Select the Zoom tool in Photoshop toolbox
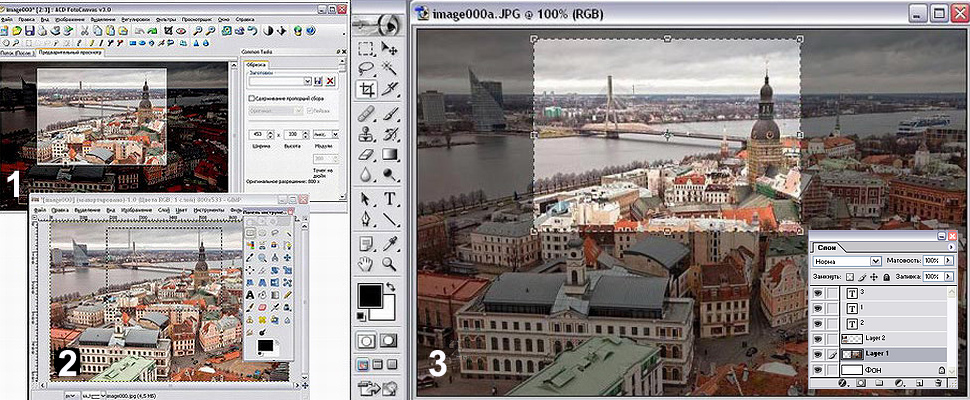 tap(389, 265)
